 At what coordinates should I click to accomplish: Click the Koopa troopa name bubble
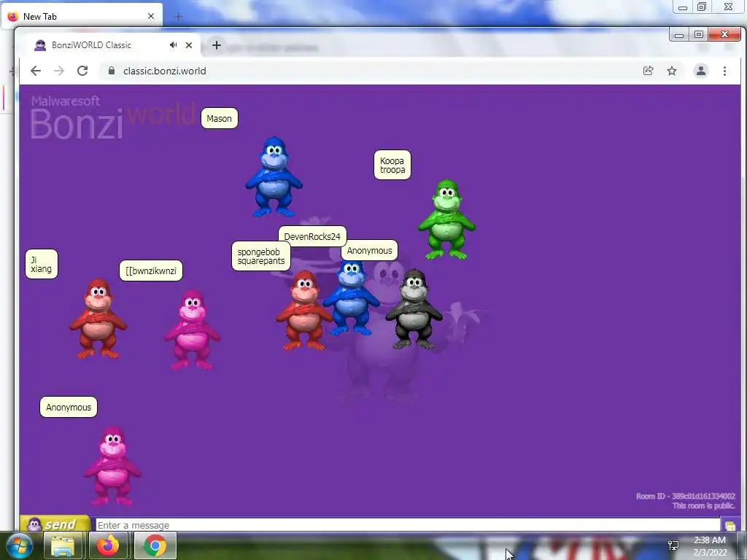click(392, 166)
